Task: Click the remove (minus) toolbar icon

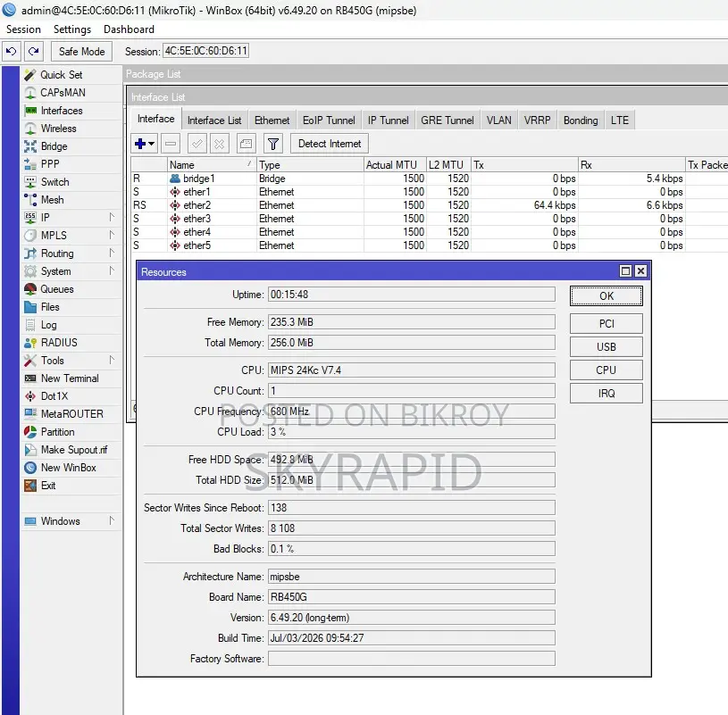Action: 171,144
